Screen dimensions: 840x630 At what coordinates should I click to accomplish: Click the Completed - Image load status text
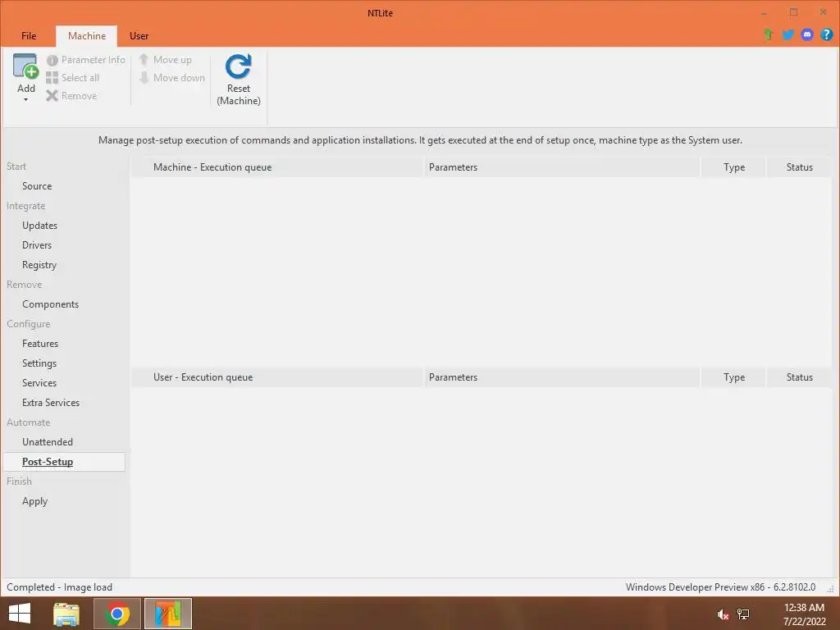[59, 587]
